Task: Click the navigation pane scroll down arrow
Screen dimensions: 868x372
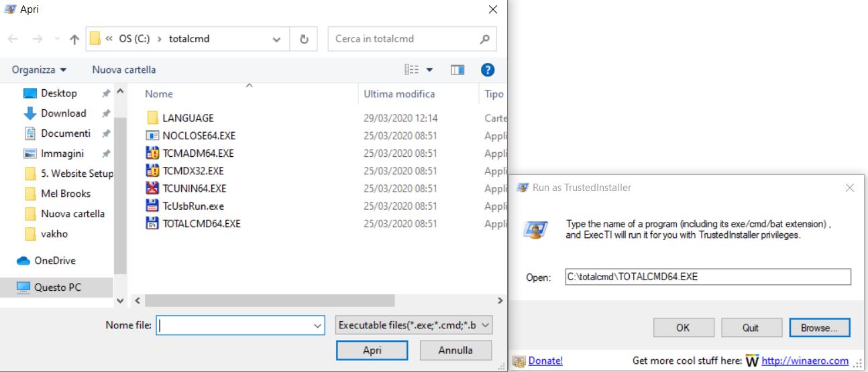Action: (x=121, y=301)
